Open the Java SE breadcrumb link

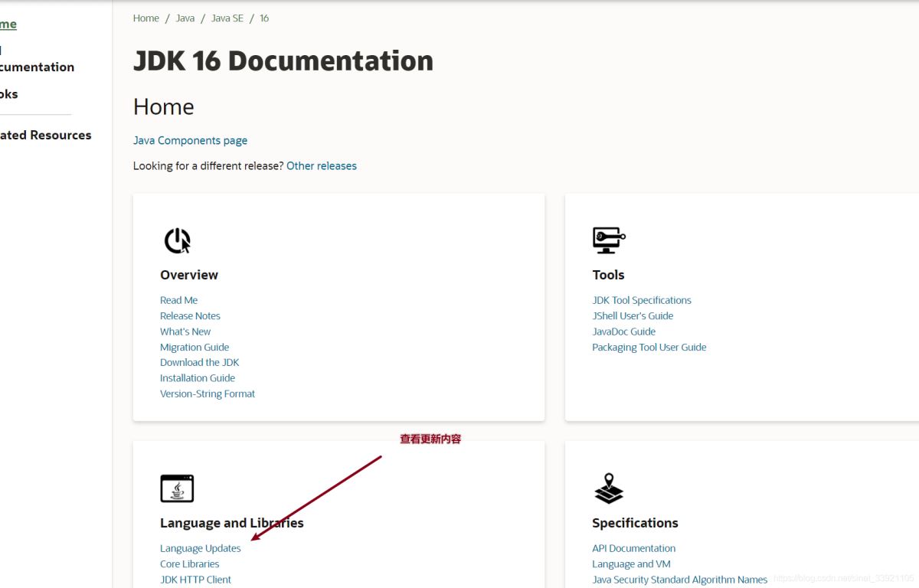tap(227, 18)
